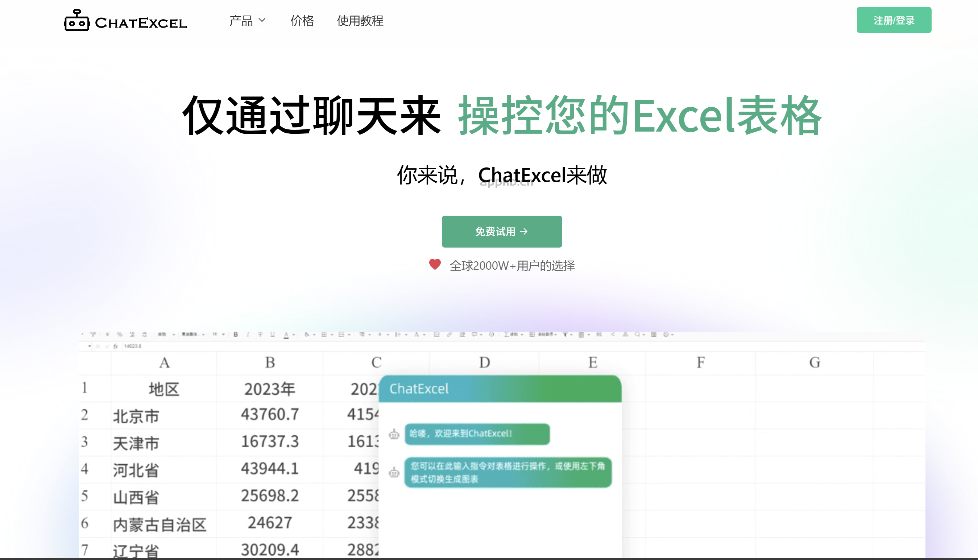The width and height of the screenshot is (978, 560).
Task: Open the 产品 dropdown menu
Action: click(x=247, y=20)
